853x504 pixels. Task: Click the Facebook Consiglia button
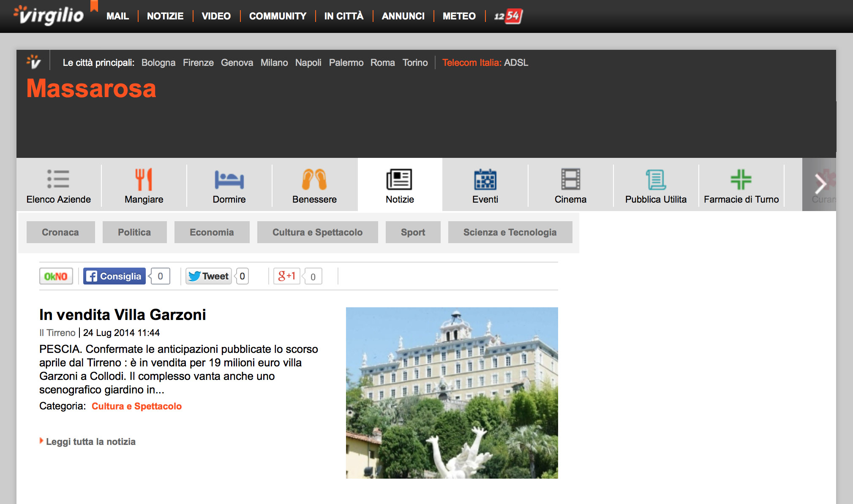[x=114, y=276]
